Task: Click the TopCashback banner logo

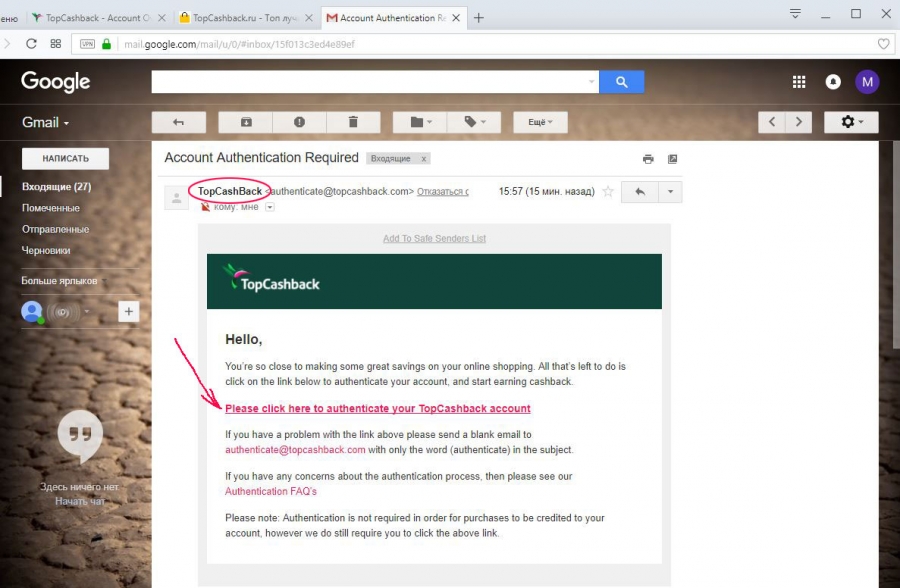Action: pos(271,278)
